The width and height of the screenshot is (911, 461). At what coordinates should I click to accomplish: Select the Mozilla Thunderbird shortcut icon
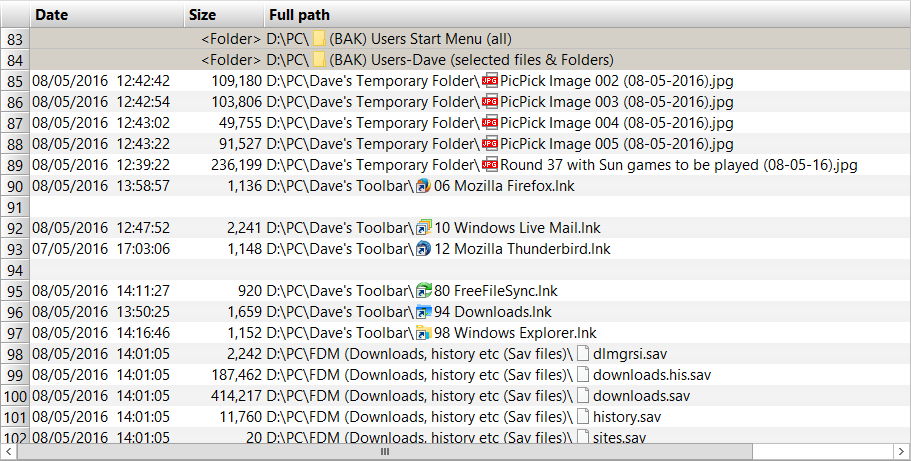[x=424, y=249]
